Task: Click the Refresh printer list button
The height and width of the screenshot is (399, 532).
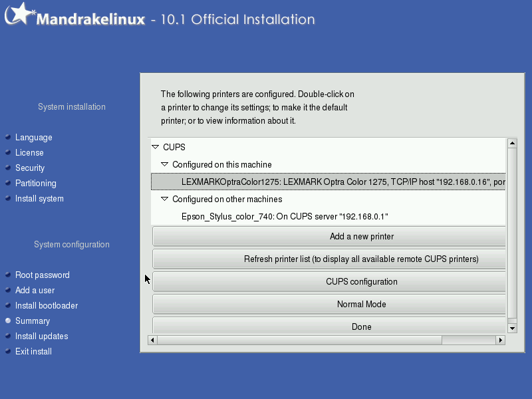Action: click(x=329, y=259)
